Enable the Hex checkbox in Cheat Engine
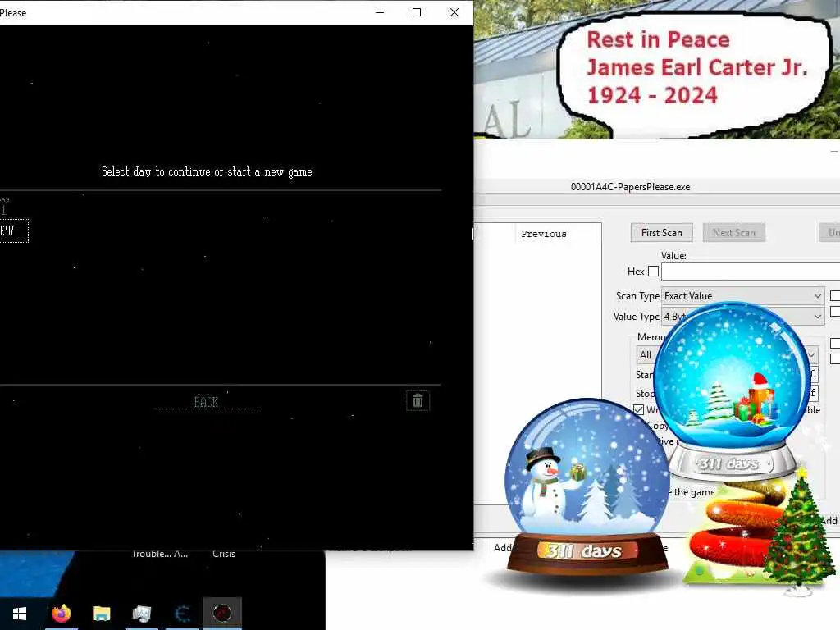This screenshot has width=840, height=630. 653,271
